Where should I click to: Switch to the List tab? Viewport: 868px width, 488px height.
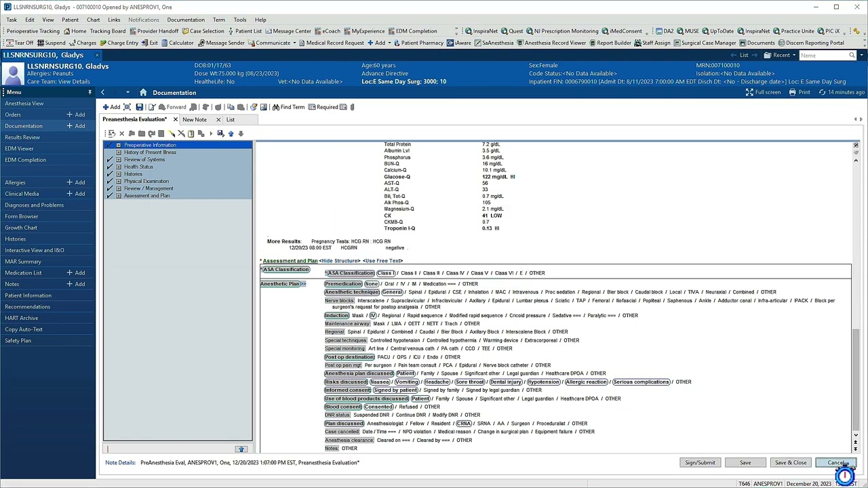click(x=230, y=120)
